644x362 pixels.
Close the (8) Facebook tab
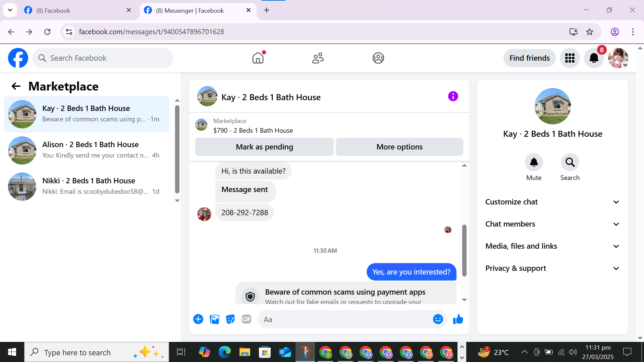click(129, 10)
